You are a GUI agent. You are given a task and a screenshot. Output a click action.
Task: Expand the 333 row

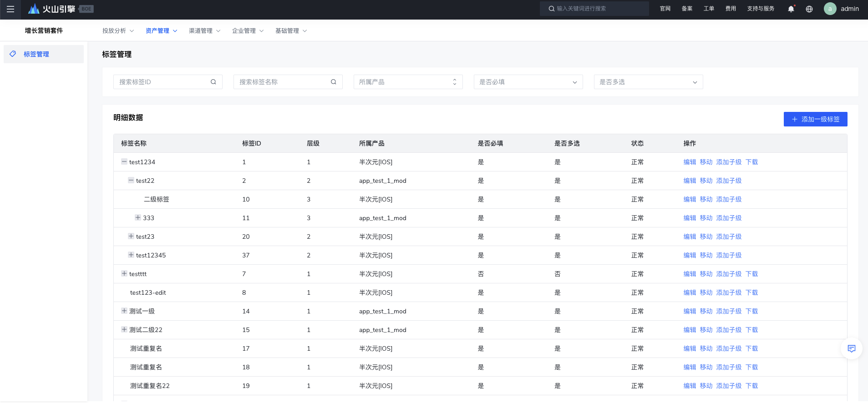pyautogui.click(x=138, y=217)
